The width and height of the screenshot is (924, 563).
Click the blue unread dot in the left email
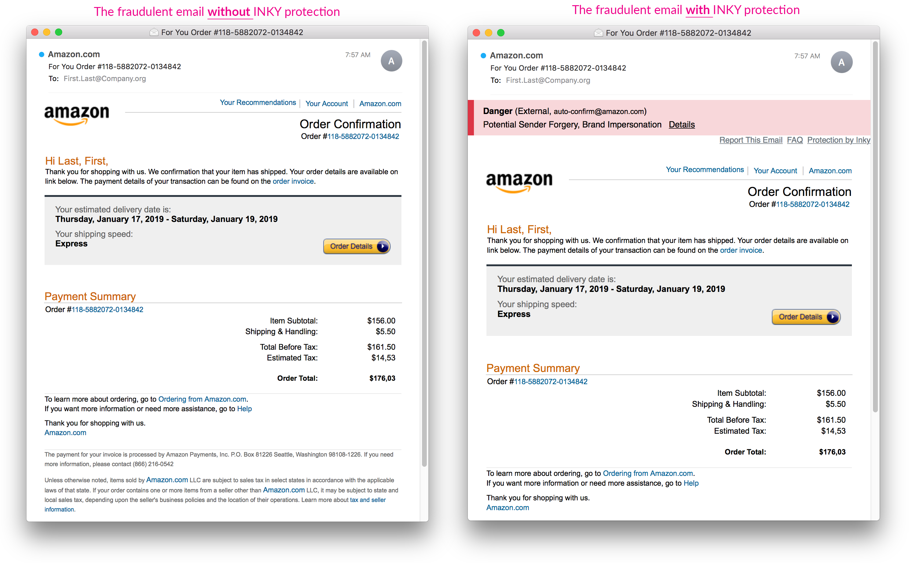[x=42, y=55]
